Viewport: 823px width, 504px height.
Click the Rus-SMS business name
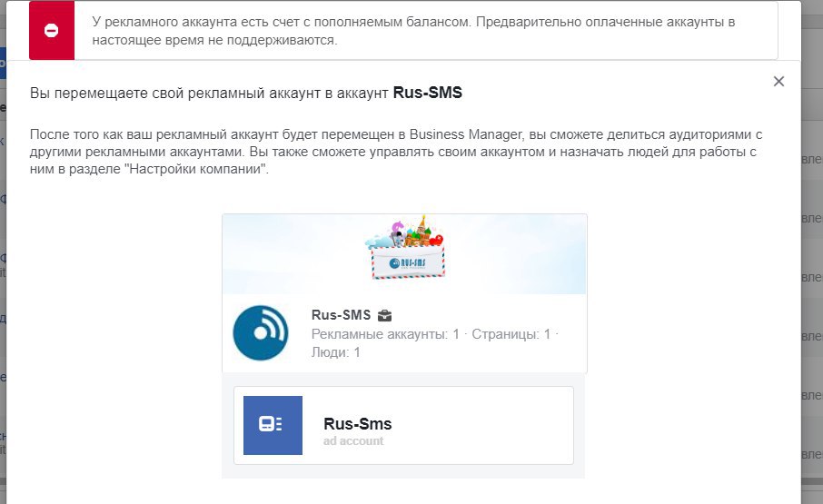pyautogui.click(x=342, y=315)
